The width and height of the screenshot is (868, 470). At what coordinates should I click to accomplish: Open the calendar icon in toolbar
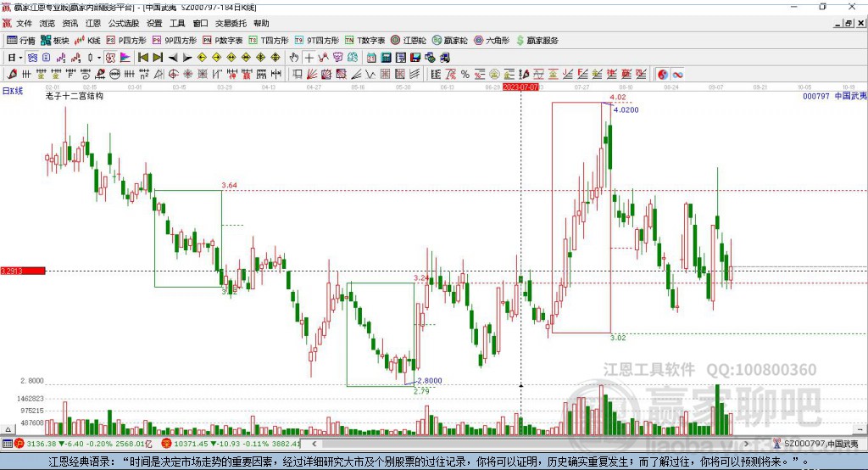[x=371, y=57]
